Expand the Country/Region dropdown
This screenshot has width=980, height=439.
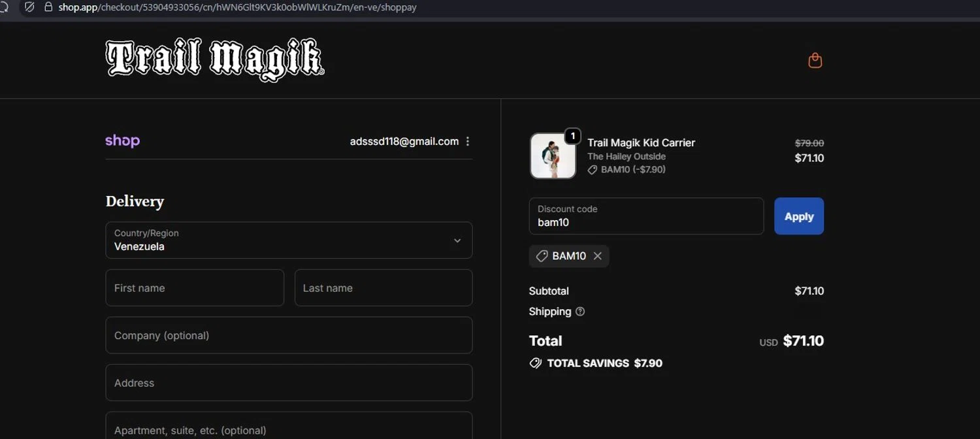(x=289, y=240)
